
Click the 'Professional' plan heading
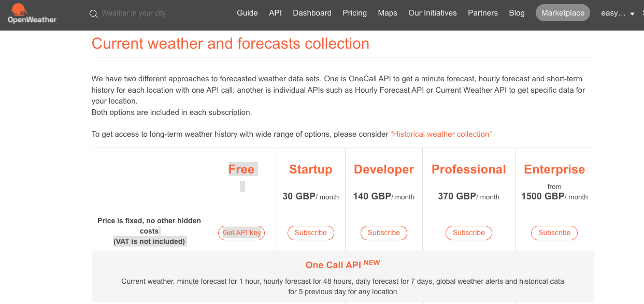(x=469, y=169)
